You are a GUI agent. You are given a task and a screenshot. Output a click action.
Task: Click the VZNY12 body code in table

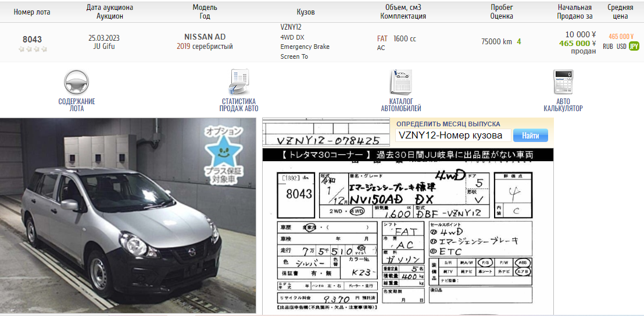coord(291,27)
